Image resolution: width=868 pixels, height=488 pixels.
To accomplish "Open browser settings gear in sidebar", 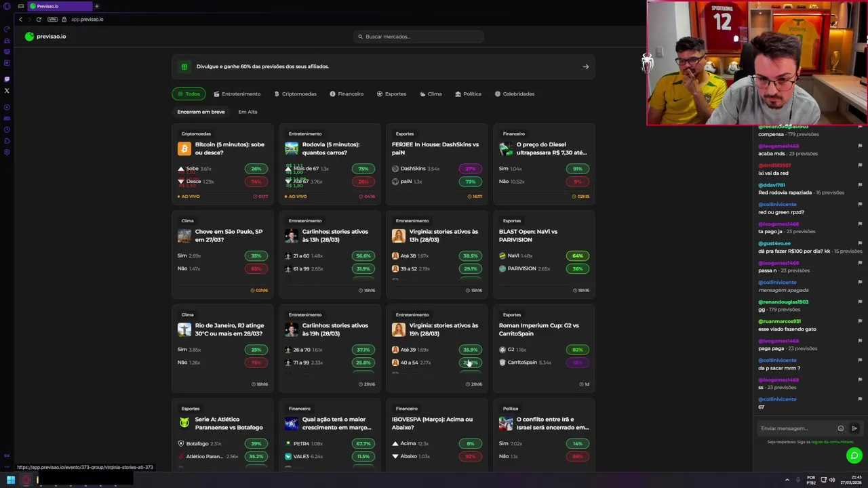I will tap(7, 152).
